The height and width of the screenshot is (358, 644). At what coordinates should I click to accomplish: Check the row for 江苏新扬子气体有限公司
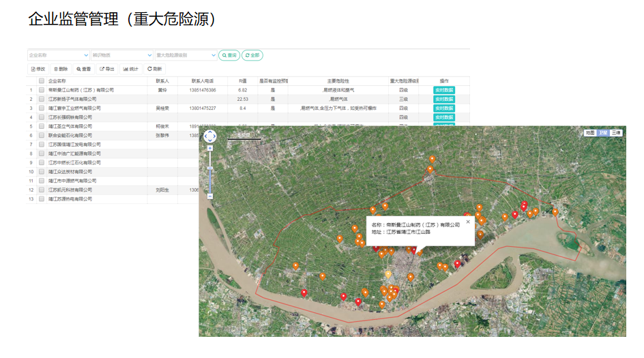click(42, 99)
